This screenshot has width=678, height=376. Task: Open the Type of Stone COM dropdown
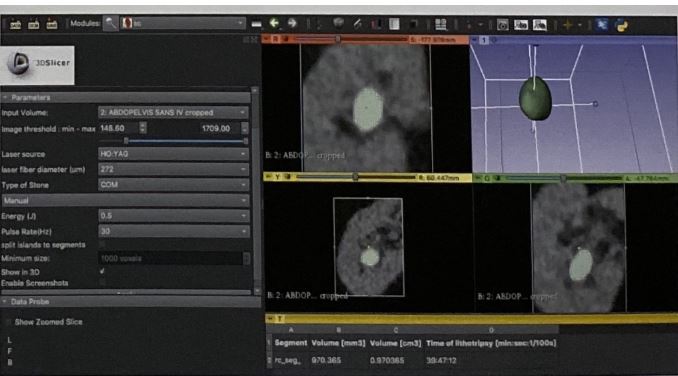click(173, 185)
